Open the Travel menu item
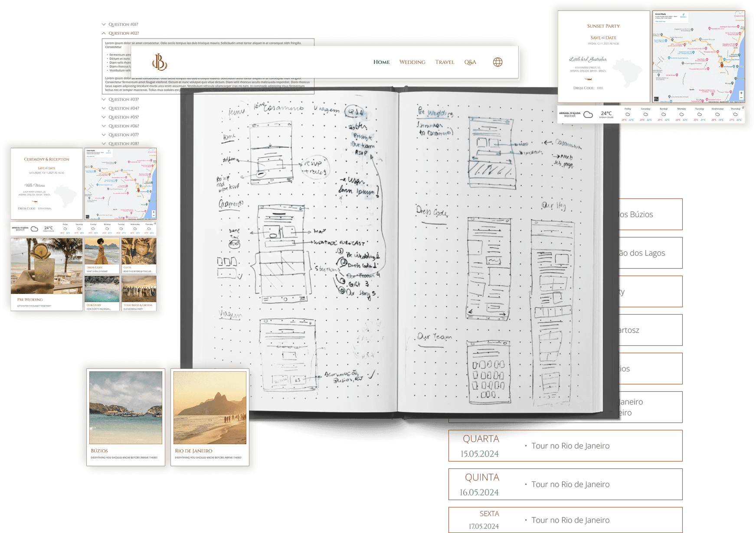 click(x=445, y=62)
